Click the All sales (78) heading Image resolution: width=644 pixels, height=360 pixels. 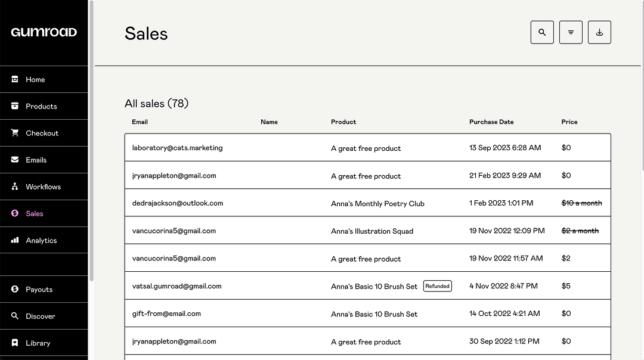pyautogui.click(x=156, y=104)
